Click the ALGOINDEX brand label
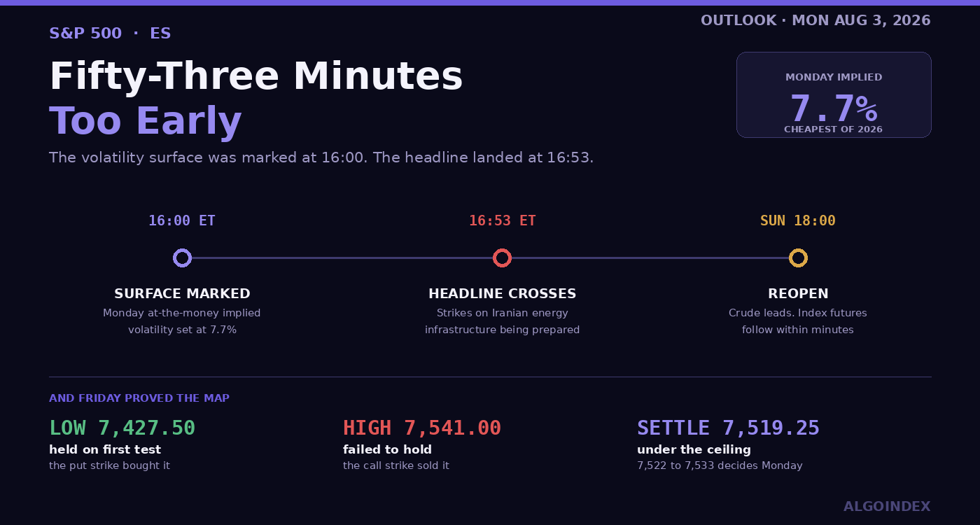Screen dimensions: 980x525 point(887,506)
